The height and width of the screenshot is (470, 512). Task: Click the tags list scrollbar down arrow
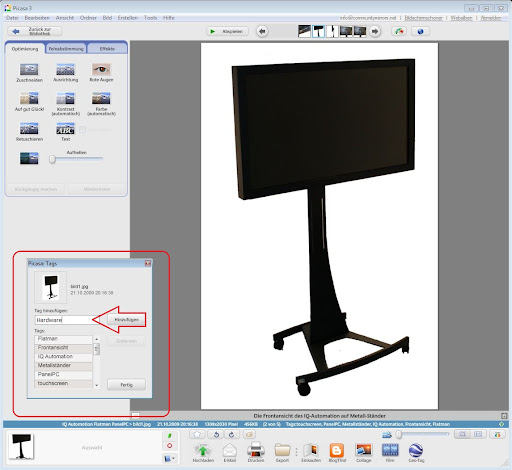pyautogui.click(x=97, y=385)
